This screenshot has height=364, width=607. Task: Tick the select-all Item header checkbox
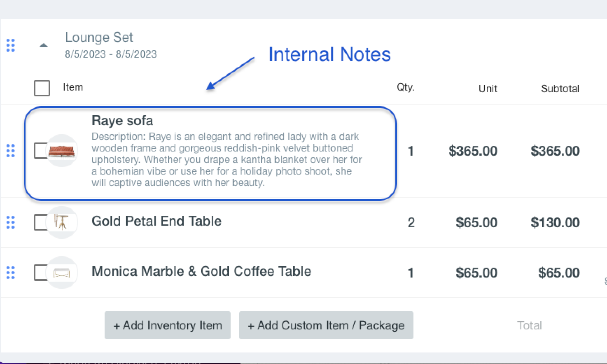pos(42,88)
